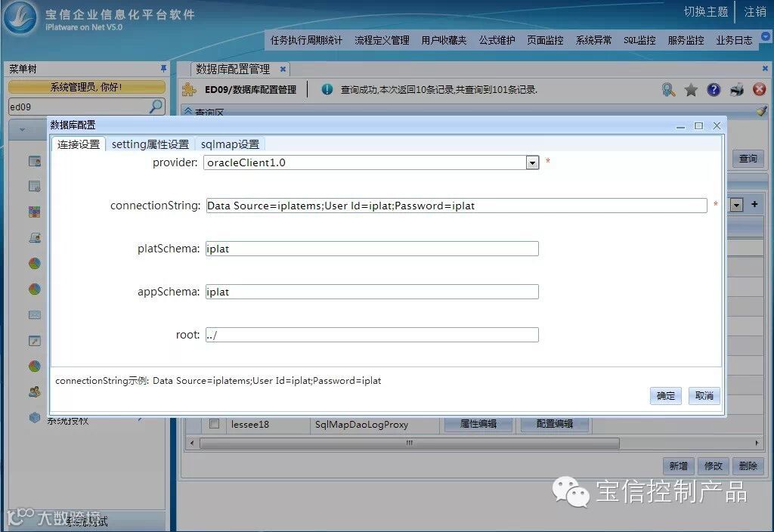Click the blue cube icon beside 系统授权

(x=35, y=417)
